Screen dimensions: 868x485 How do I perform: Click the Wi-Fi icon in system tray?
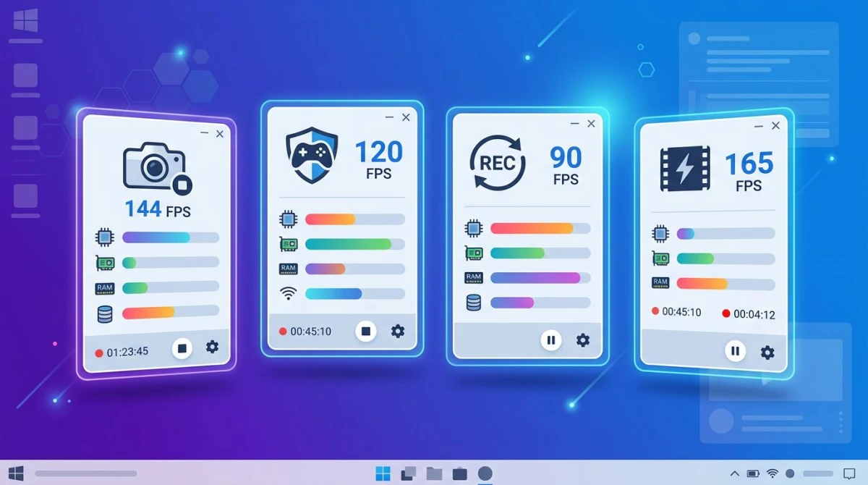click(772, 473)
